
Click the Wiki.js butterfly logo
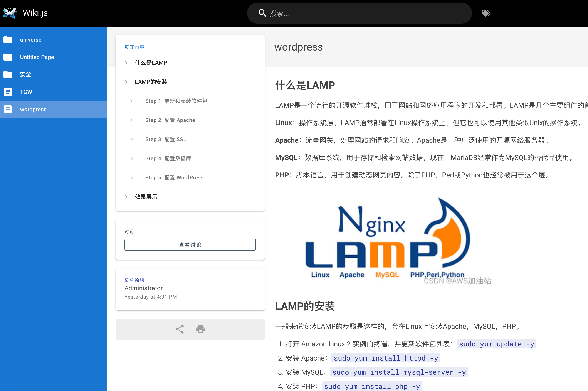click(10, 12)
